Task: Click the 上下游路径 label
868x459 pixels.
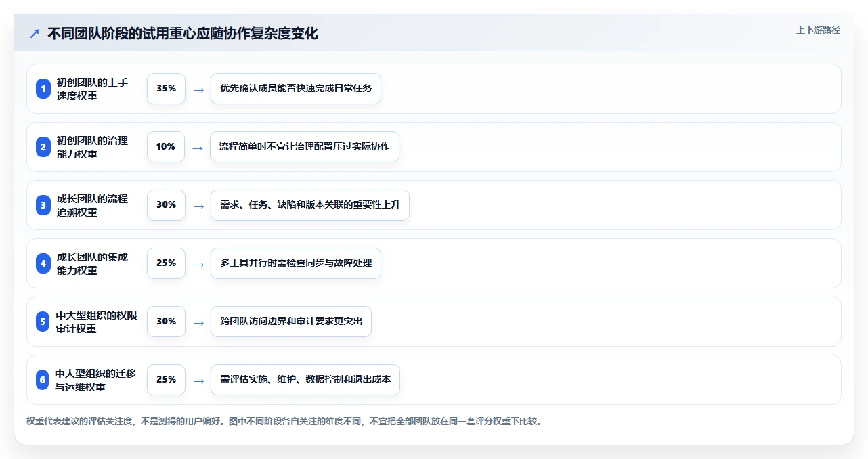Action: click(x=818, y=30)
